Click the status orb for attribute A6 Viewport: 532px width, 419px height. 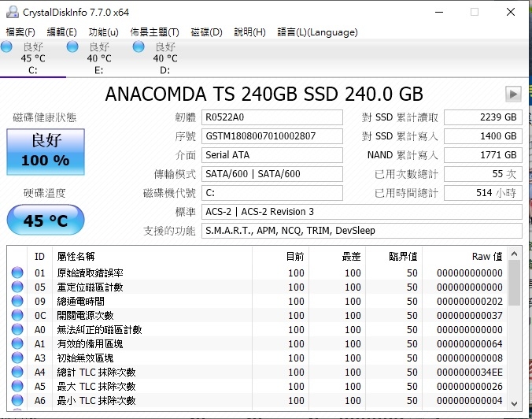click(x=17, y=400)
